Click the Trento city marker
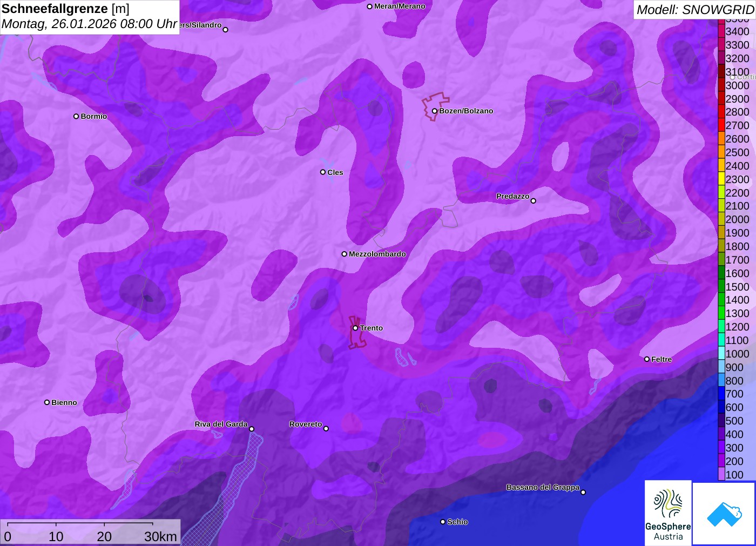This screenshot has height=546, width=756. (355, 328)
